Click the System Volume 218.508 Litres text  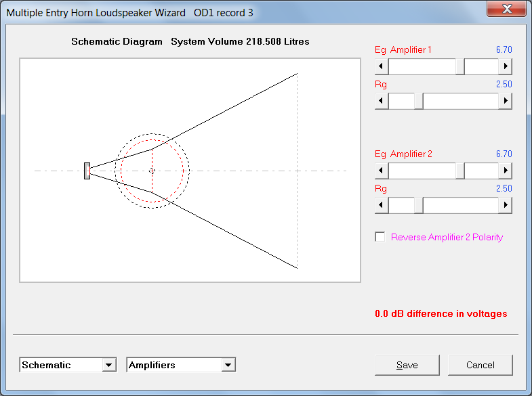240,42
